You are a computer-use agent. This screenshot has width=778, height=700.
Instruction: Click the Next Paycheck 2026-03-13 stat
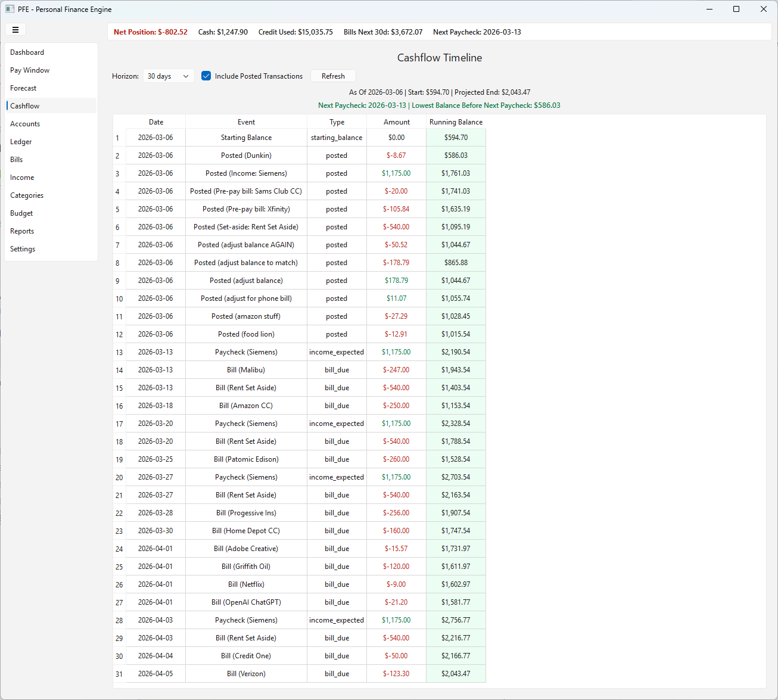477,32
